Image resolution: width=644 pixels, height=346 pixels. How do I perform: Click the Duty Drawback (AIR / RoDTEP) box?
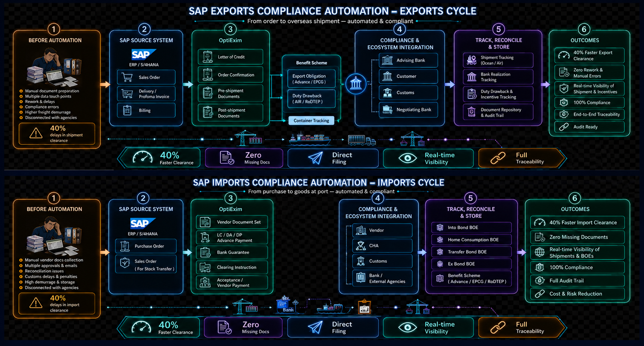tap(311, 99)
